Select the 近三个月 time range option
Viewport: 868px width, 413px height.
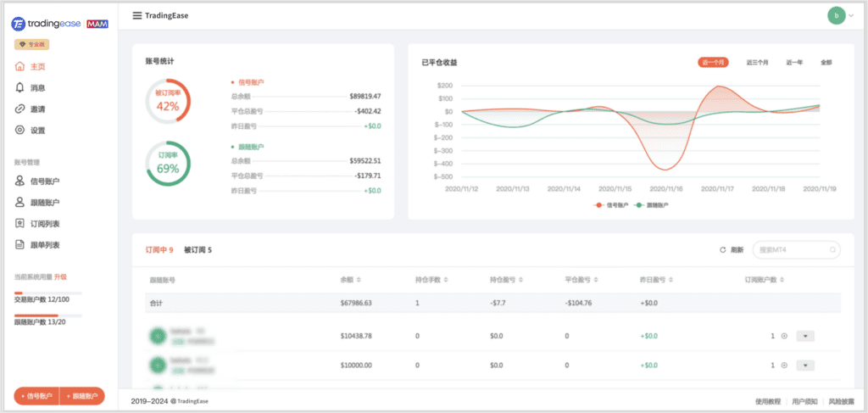coord(757,62)
